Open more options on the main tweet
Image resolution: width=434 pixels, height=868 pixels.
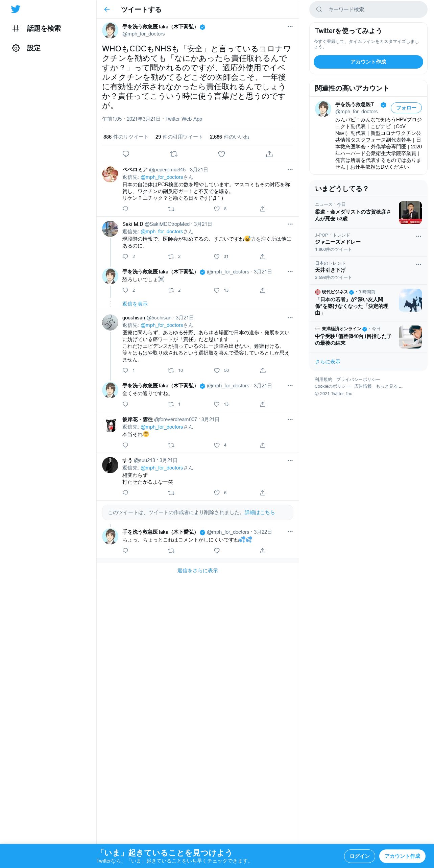[x=290, y=26]
